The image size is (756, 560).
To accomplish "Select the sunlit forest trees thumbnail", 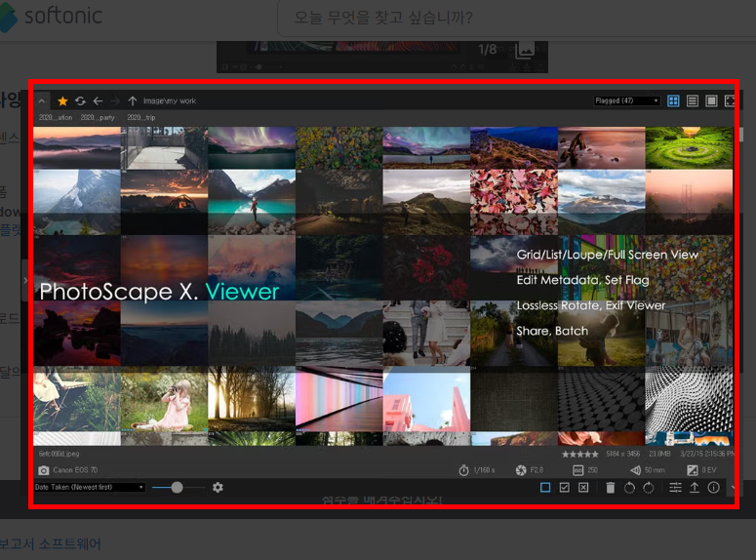I will click(252, 398).
